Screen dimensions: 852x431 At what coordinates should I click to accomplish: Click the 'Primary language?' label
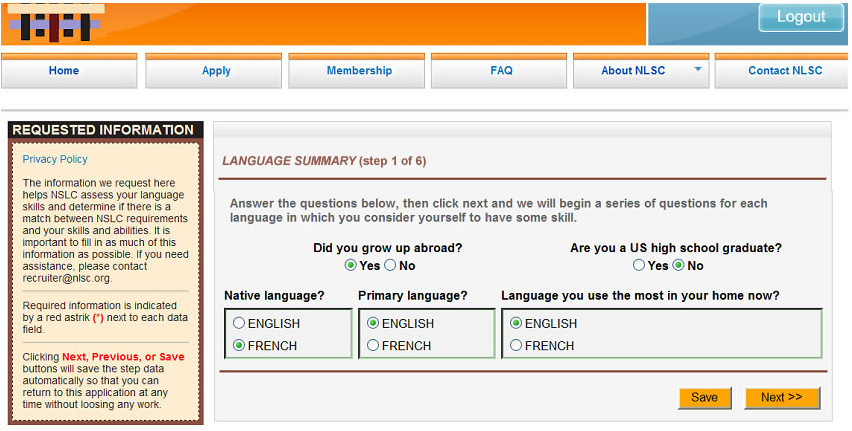[412, 296]
